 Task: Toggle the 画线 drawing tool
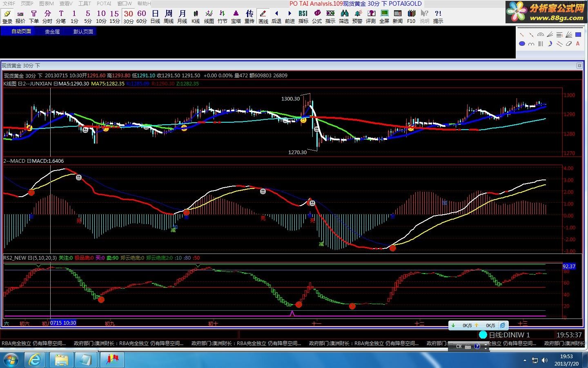click(263, 17)
